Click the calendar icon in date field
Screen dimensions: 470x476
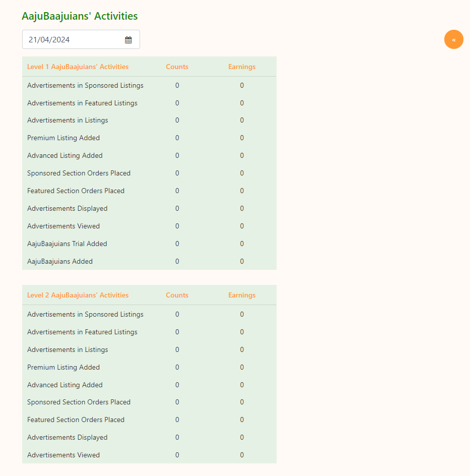(x=128, y=40)
